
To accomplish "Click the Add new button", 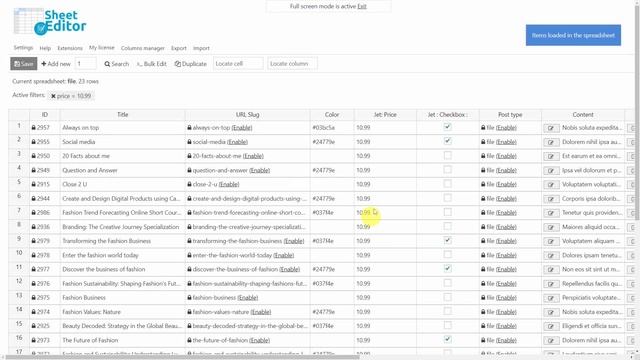I will coord(56,64).
